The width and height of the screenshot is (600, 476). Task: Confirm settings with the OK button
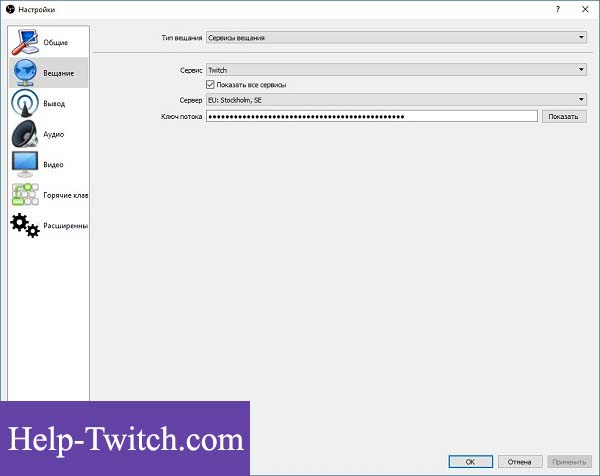click(x=469, y=462)
